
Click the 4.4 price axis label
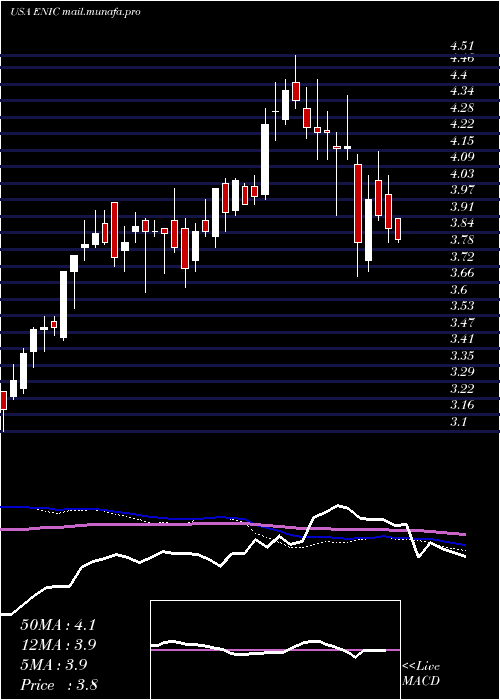[x=458, y=74]
